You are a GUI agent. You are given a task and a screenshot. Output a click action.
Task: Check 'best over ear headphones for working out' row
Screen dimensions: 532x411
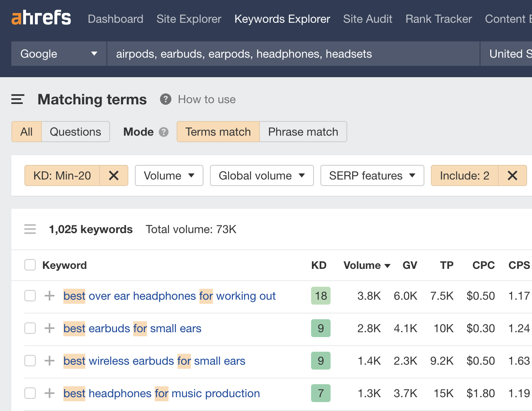(30, 296)
